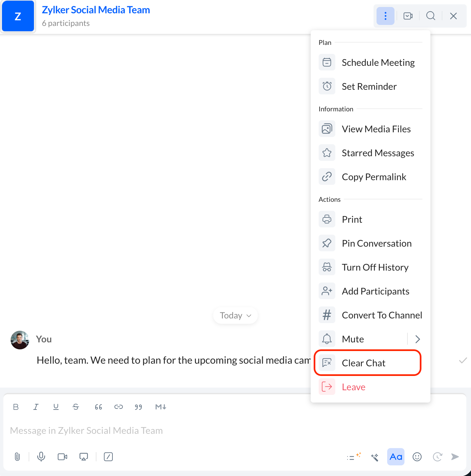Open the Today date dropdown

[235, 315]
